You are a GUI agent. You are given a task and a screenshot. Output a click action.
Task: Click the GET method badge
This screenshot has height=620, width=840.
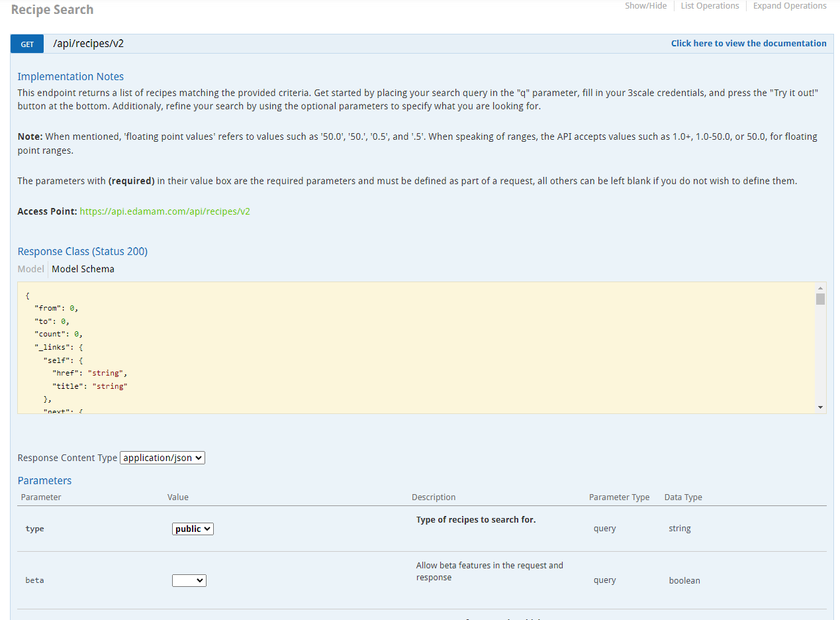tap(27, 44)
